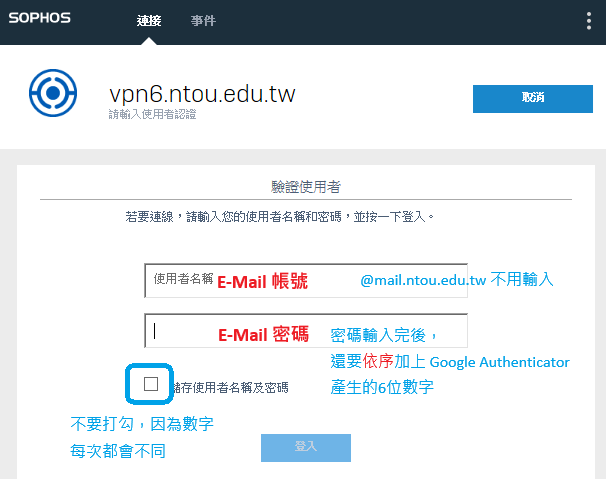The height and width of the screenshot is (479, 606).
Task: Focus the 使用者名稱 input field
Action: (x=305, y=281)
